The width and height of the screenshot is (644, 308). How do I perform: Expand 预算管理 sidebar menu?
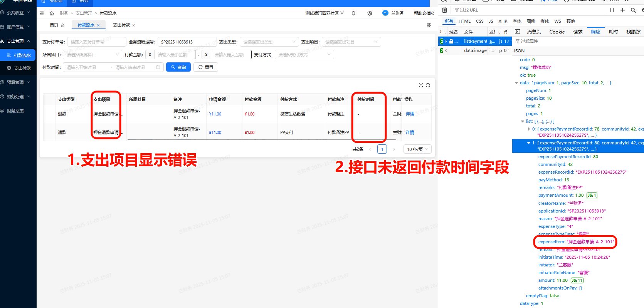tap(18, 82)
